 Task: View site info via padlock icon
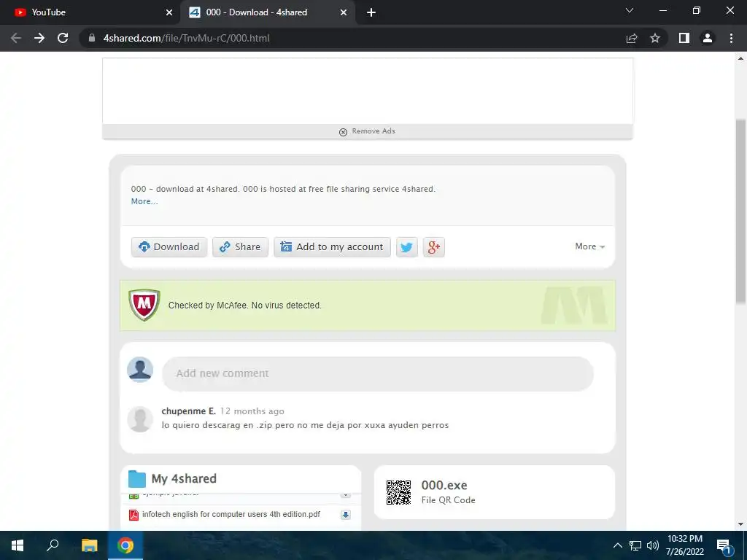click(91, 38)
